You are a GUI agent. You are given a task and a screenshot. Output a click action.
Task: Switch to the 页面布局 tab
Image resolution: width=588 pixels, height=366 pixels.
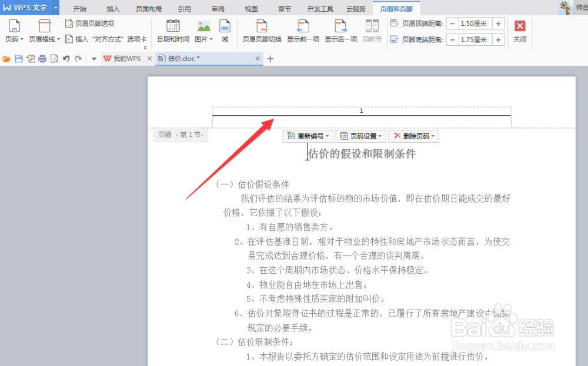click(149, 9)
